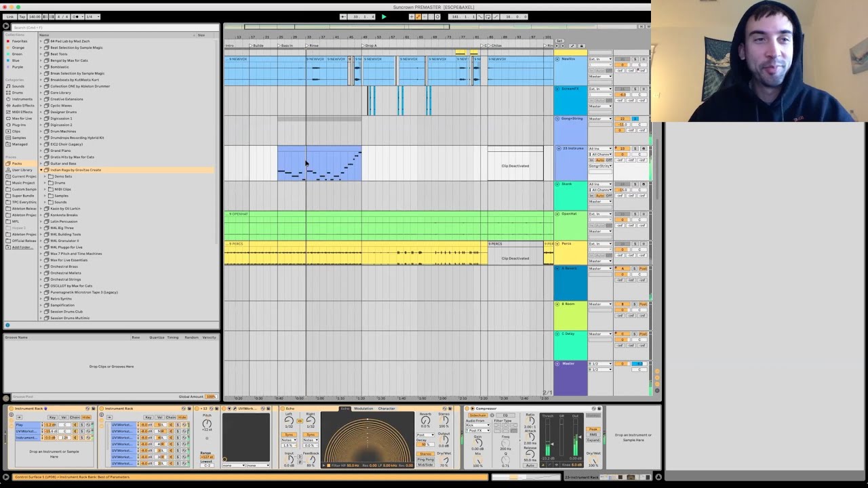
Task: Expand the Core Library pack
Action: point(41,93)
